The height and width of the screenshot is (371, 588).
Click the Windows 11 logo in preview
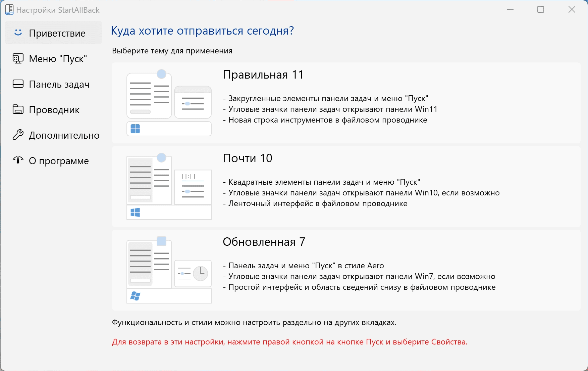[135, 129]
